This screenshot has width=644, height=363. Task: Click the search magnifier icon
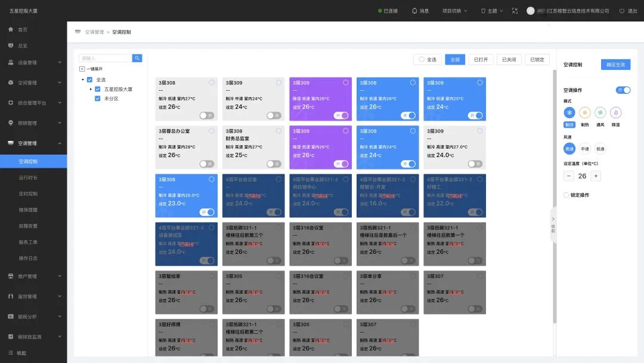click(x=138, y=59)
